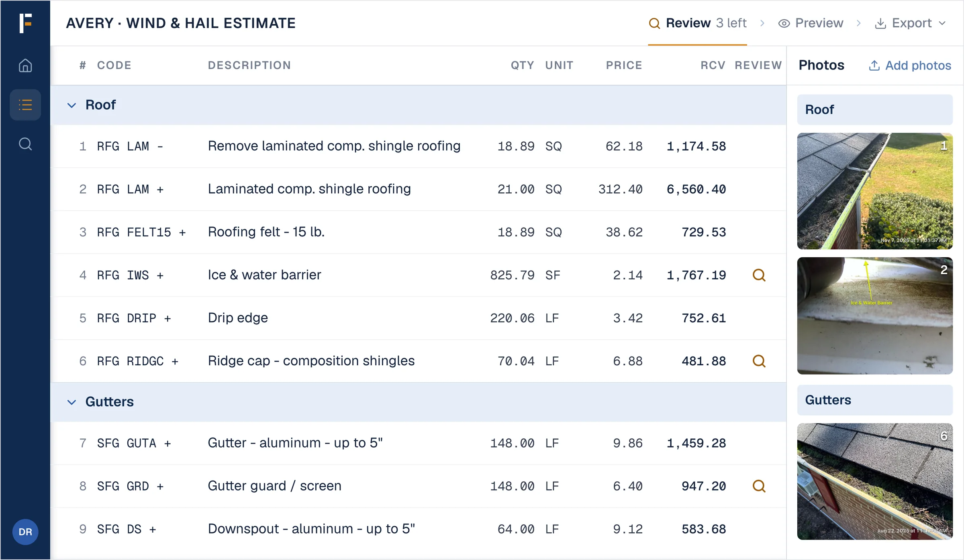This screenshot has width=964, height=560.
Task: Collapse the Roof section chevron
Action: (x=71, y=105)
